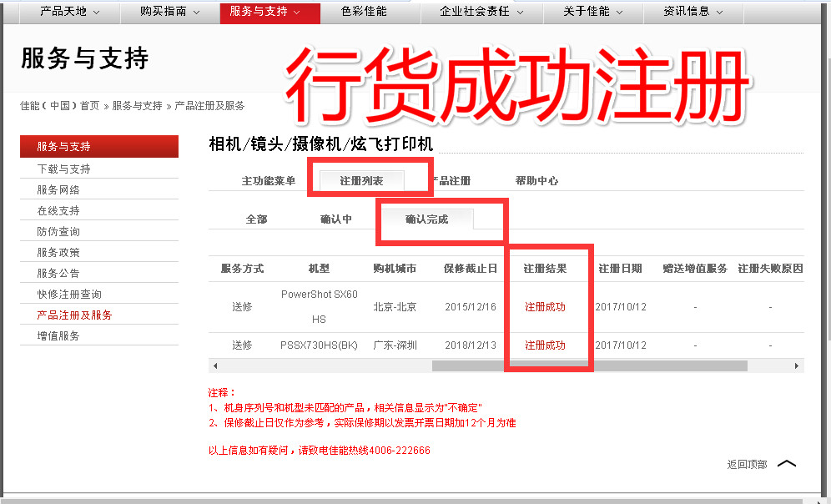The image size is (831, 504).
Task: Open 下载与支持 in the sidebar
Action: pyautogui.click(x=63, y=169)
